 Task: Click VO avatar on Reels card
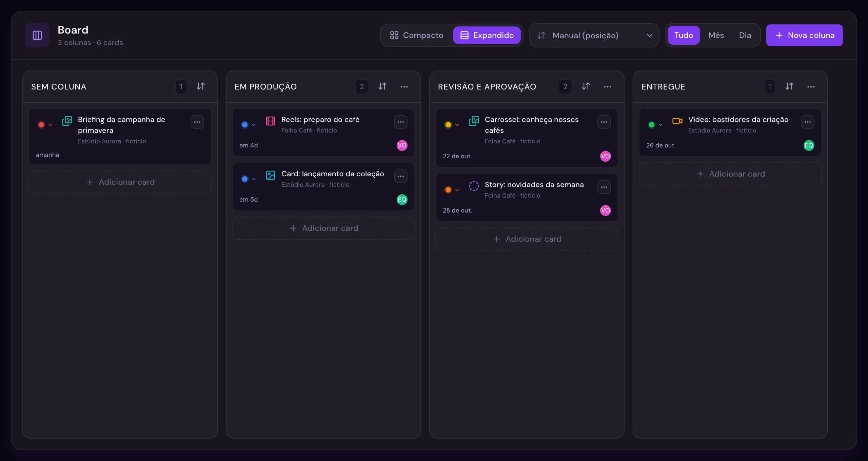tap(402, 145)
